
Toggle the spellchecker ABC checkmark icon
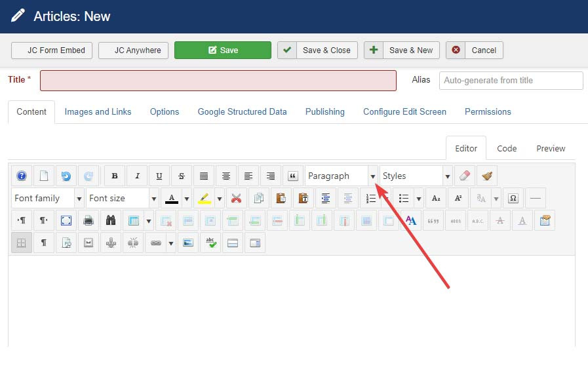coord(210,243)
